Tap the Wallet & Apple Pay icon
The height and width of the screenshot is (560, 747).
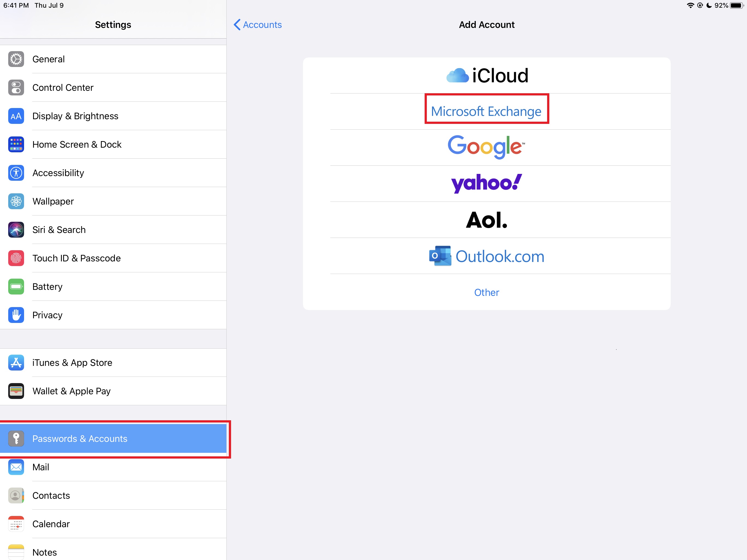16,391
